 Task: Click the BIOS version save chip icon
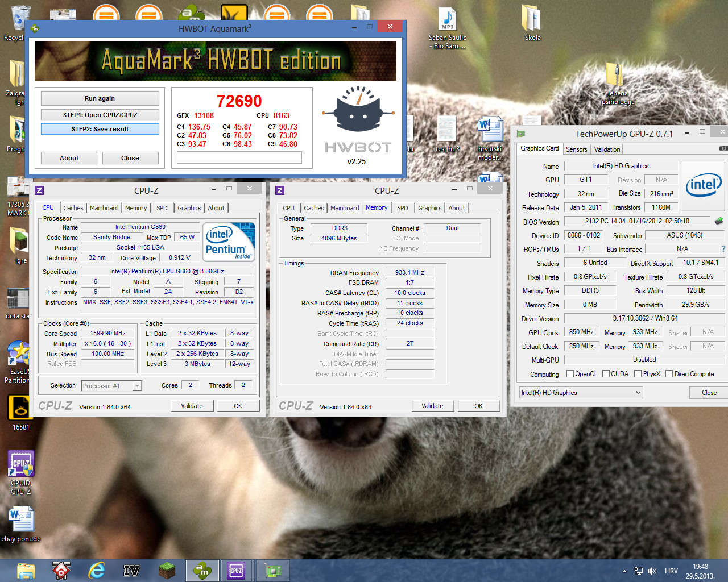(719, 221)
